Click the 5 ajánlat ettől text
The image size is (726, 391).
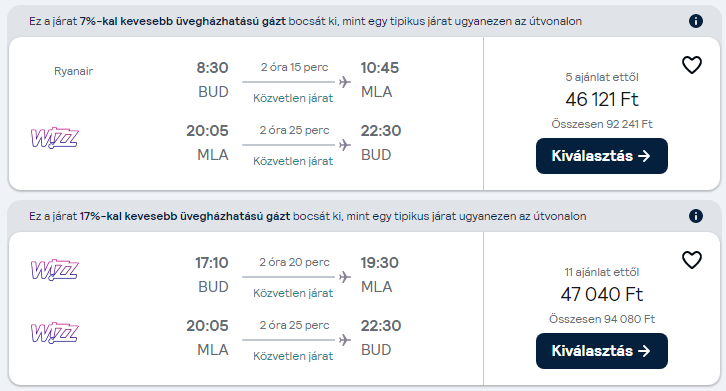(602, 77)
